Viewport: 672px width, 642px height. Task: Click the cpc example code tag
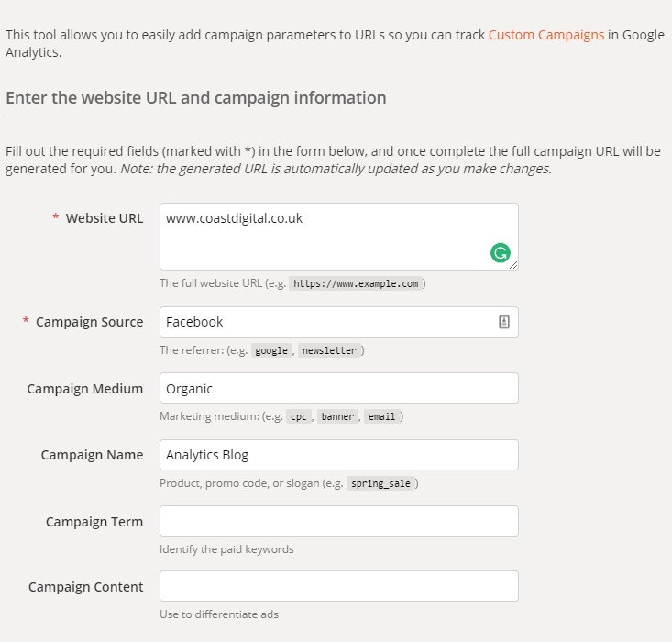(299, 416)
